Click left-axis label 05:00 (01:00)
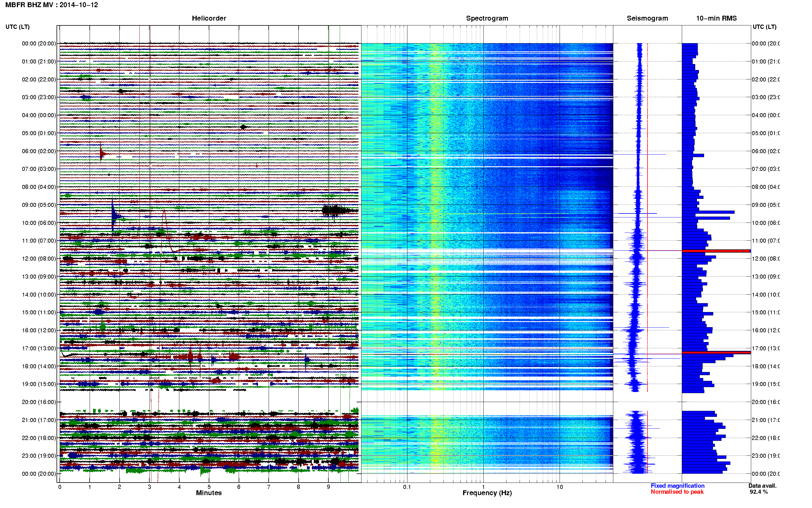 (39, 133)
